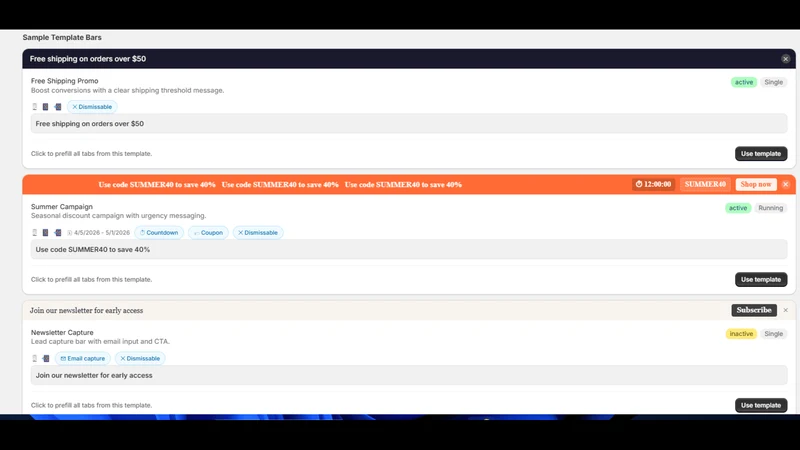
Task: Click 'Boost conversions with a clear shipping threshold message.'
Action: 127,90
